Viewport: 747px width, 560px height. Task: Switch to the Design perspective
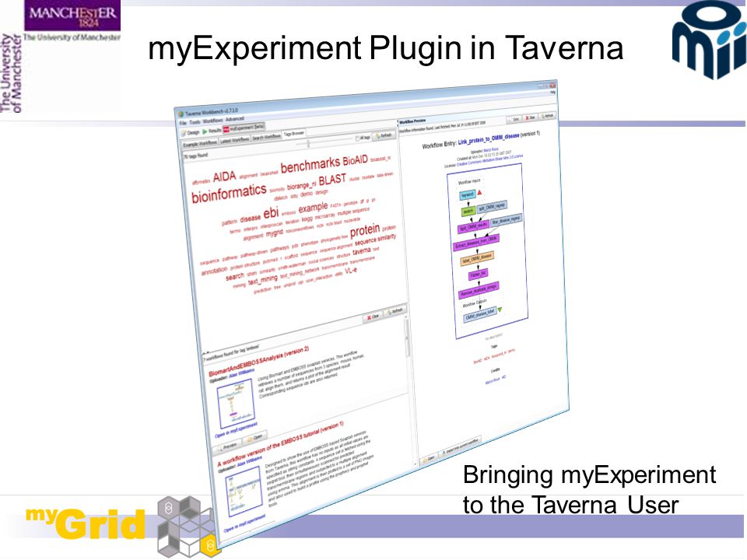coord(191,132)
